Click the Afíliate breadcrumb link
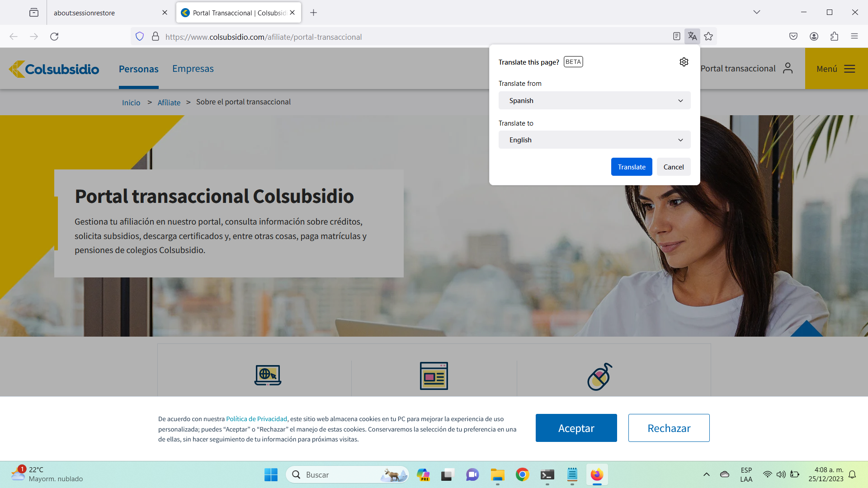The image size is (868, 488). (169, 103)
